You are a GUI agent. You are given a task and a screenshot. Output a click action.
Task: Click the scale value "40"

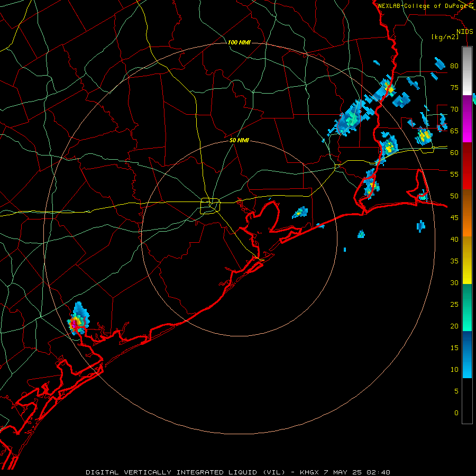coord(454,239)
